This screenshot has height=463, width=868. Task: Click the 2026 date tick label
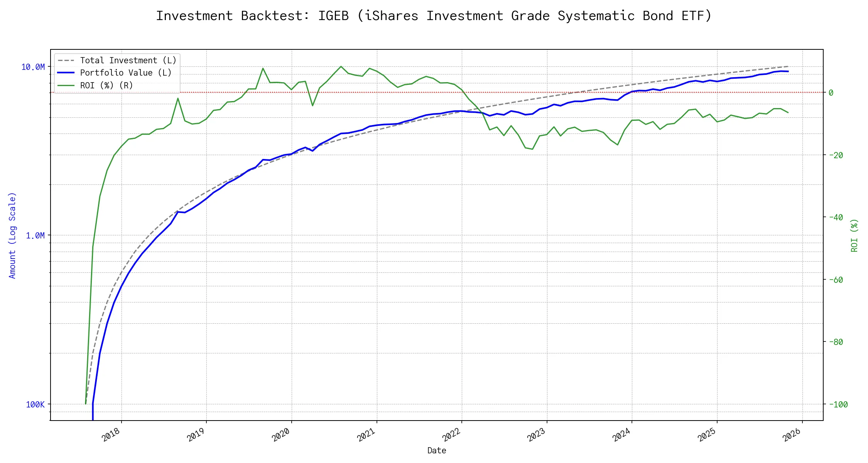792,435
